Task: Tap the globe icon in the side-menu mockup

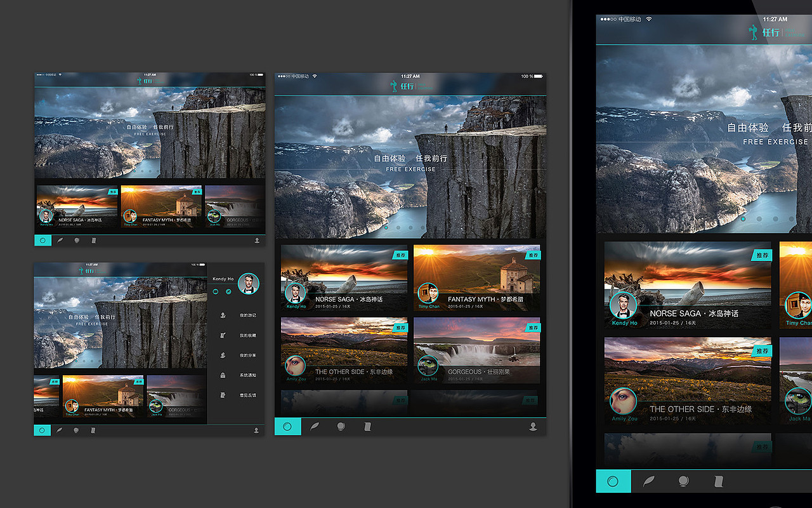Action: tap(76, 430)
